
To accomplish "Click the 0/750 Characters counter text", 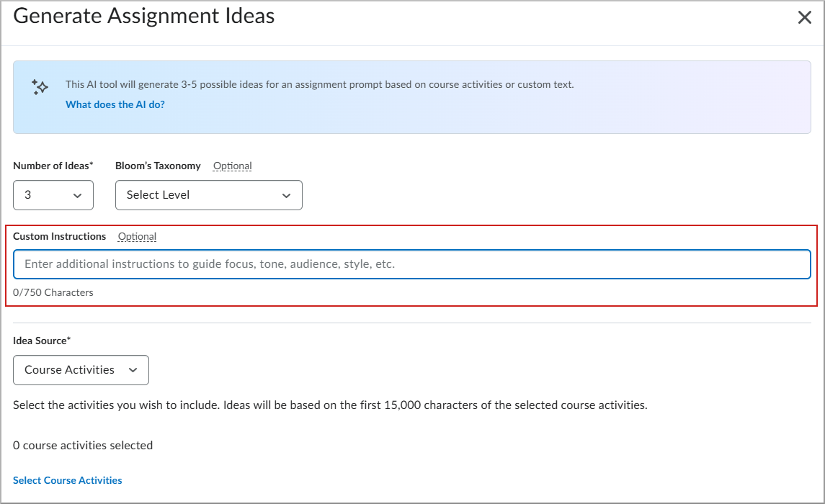I will click(x=53, y=292).
